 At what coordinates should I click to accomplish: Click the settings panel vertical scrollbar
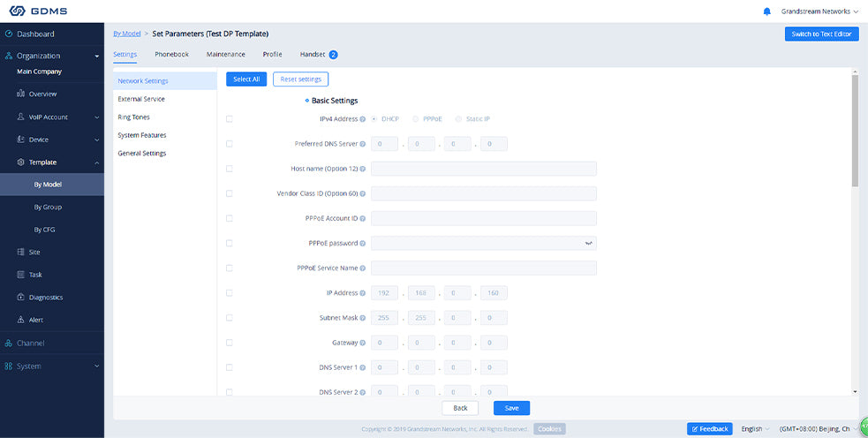click(855, 131)
